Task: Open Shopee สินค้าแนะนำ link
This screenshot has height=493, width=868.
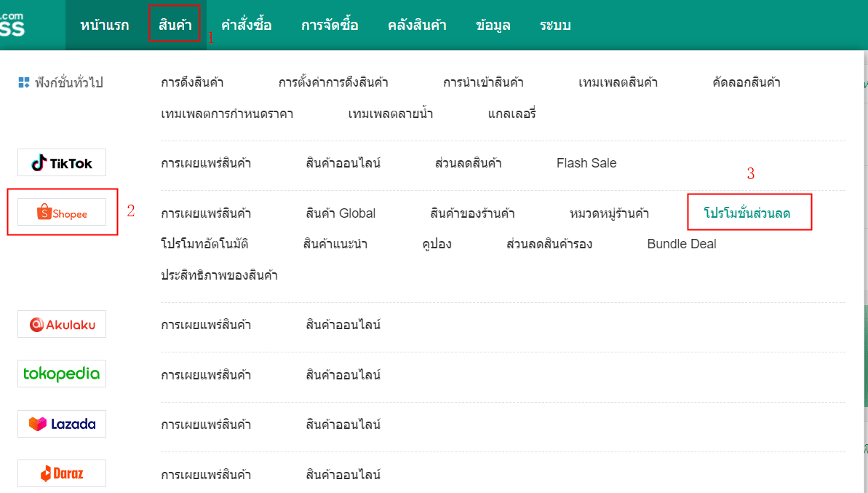Action: 335,244
